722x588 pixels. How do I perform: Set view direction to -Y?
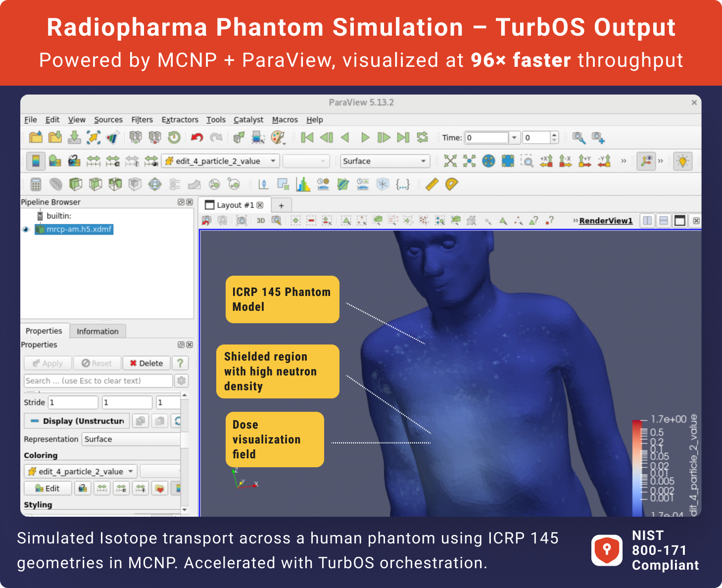[x=604, y=161]
